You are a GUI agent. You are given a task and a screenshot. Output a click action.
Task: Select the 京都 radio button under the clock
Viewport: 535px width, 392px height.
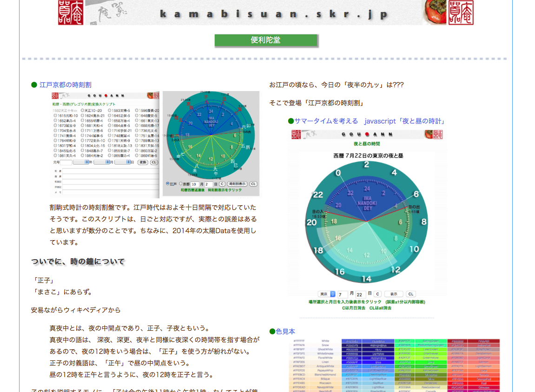click(x=181, y=184)
